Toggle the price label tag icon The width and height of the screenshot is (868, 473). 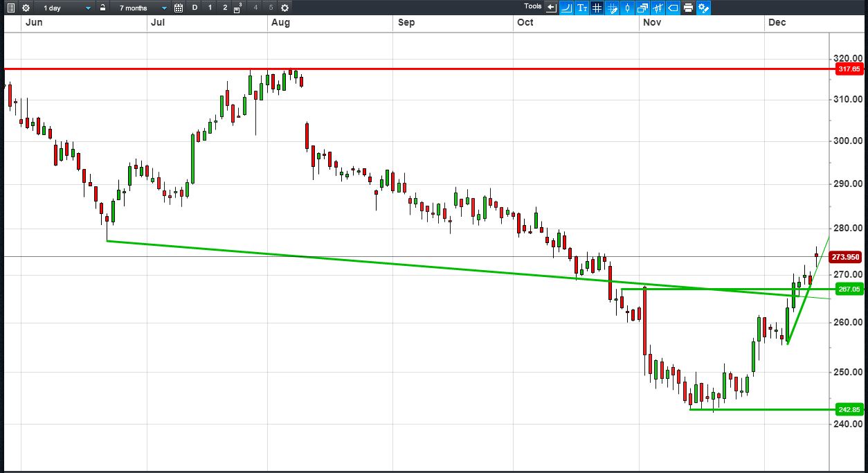tap(673, 8)
